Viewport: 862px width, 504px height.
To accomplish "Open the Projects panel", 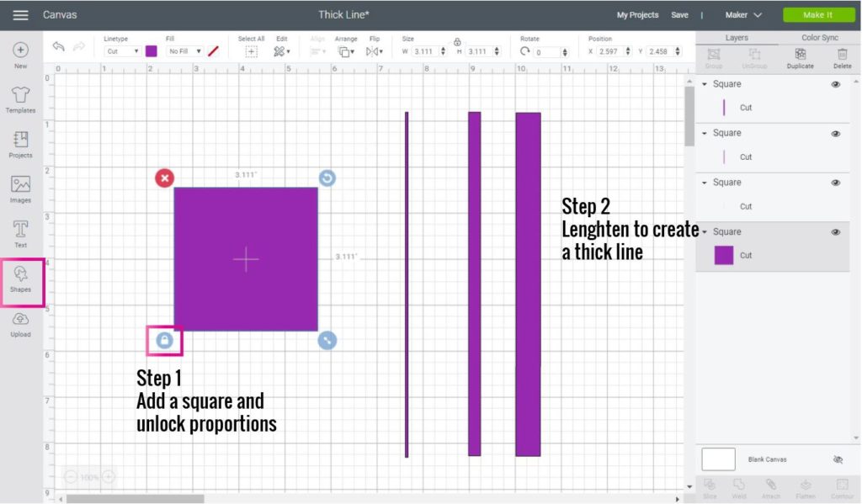I will pyautogui.click(x=20, y=145).
